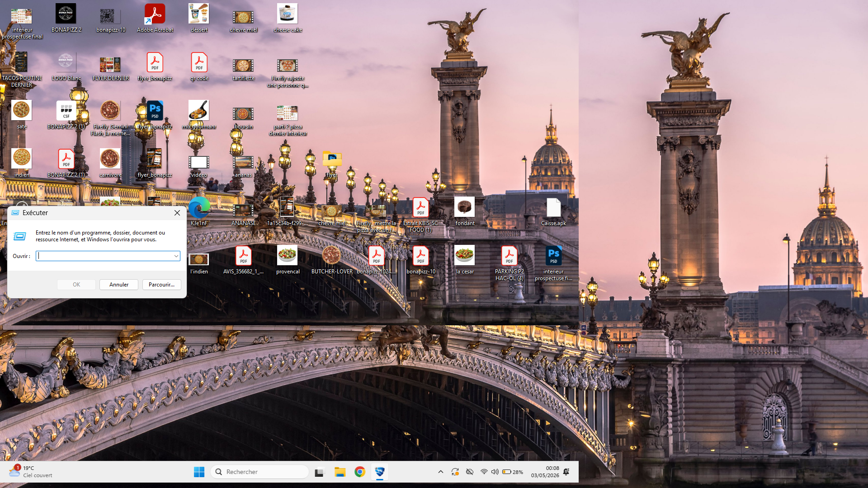Switch to the running shield app on taskbar
Screen dimensions: 868x488
click(x=380, y=472)
